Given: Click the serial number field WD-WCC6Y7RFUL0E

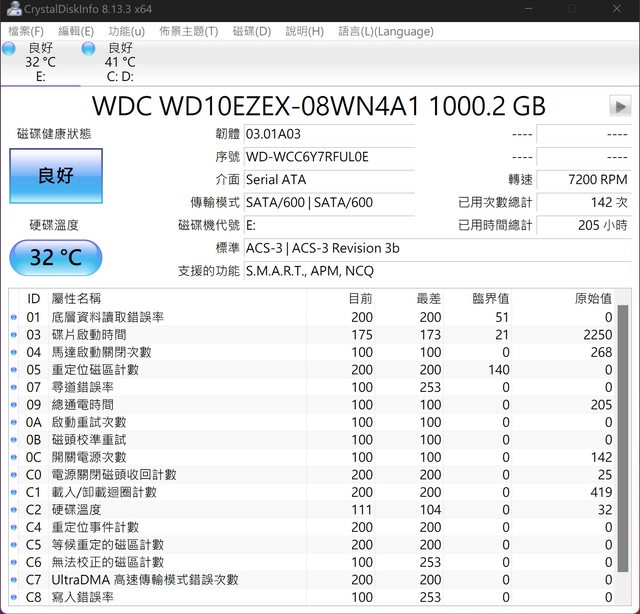Looking at the screenshot, I should (328, 157).
